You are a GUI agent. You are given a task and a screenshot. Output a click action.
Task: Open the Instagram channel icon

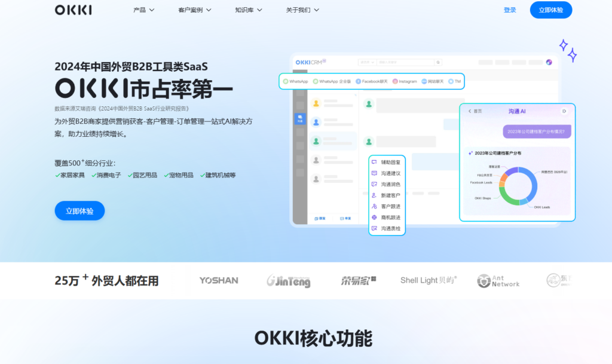pyautogui.click(x=394, y=81)
